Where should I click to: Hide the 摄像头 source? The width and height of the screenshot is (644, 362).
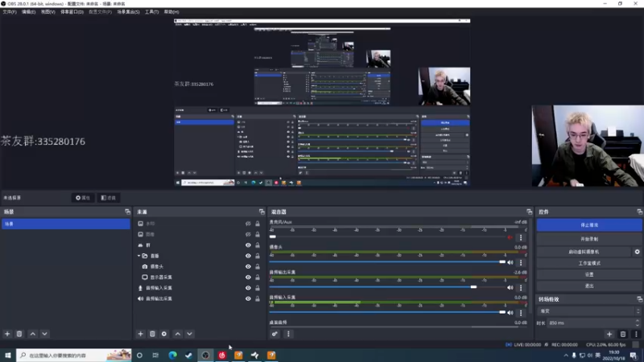pyautogui.click(x=248, y=267)
